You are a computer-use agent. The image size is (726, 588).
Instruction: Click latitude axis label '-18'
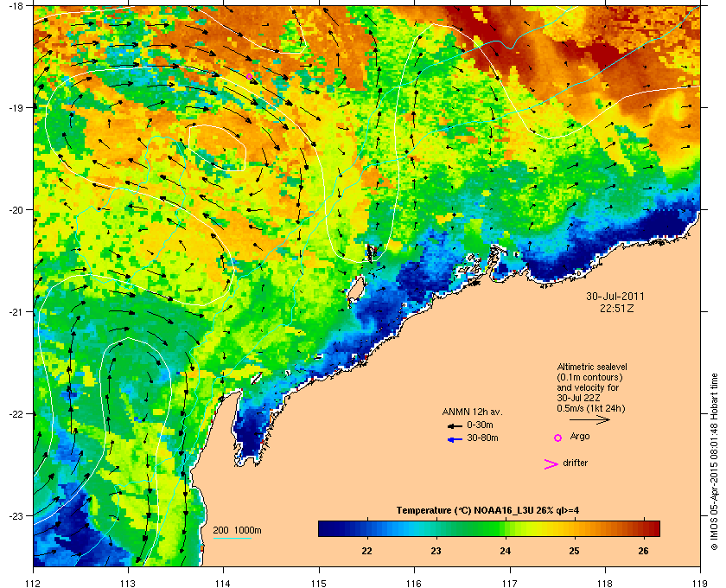16,5
